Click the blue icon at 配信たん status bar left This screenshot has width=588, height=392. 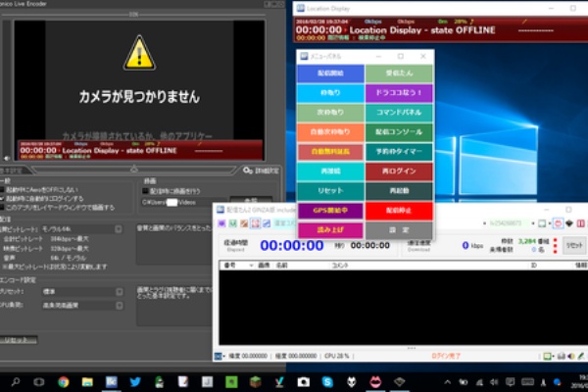(x=218, y=356)
